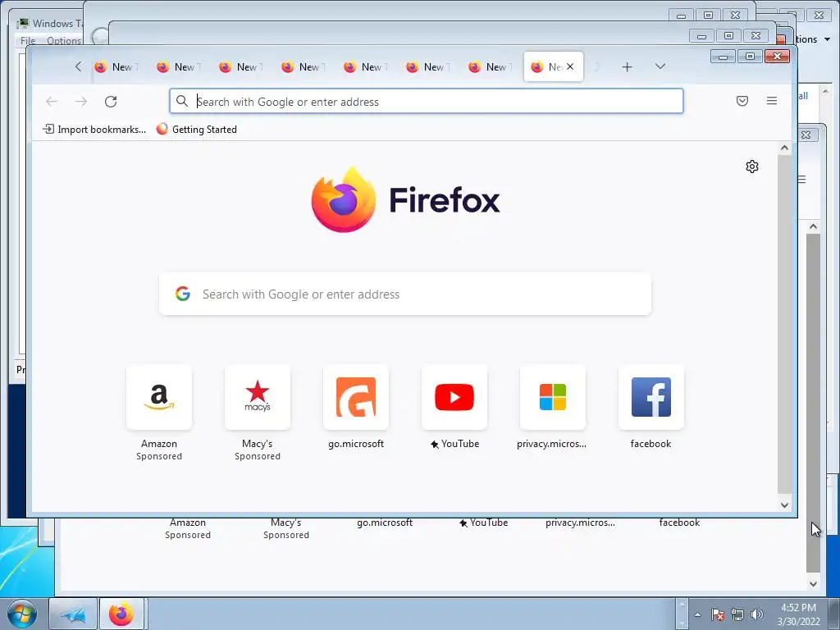Click the front window vertical scrollbar track
Screen dimensions: 840x630
(785, 326)
